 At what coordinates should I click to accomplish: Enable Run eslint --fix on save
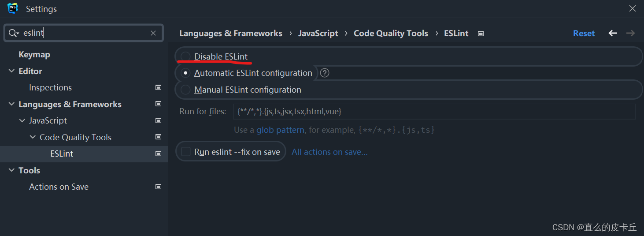[x=186, y=152]
